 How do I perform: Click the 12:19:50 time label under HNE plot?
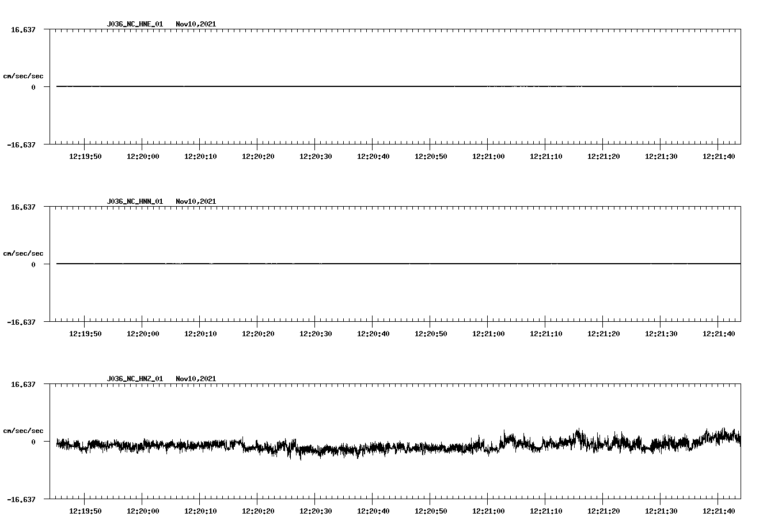point(85,157)
